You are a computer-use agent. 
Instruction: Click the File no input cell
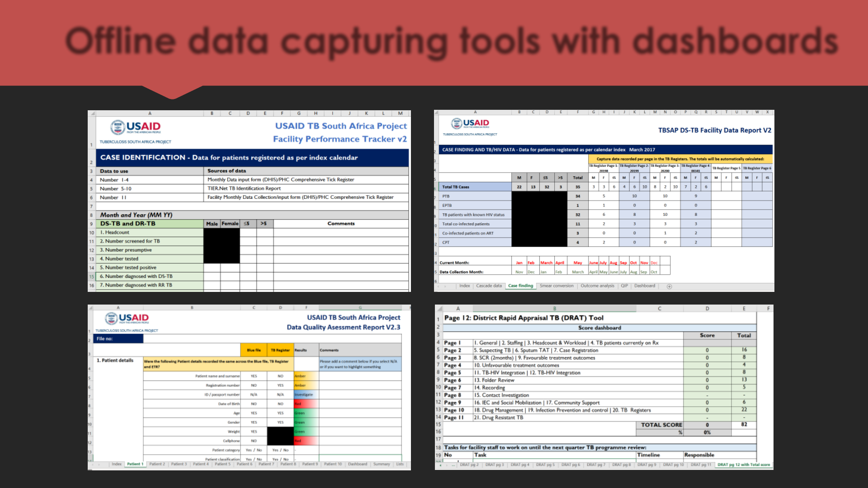271,339
